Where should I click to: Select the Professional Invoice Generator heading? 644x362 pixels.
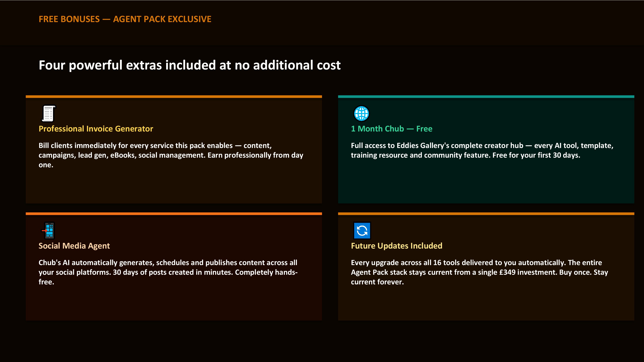tap(96, 129)
